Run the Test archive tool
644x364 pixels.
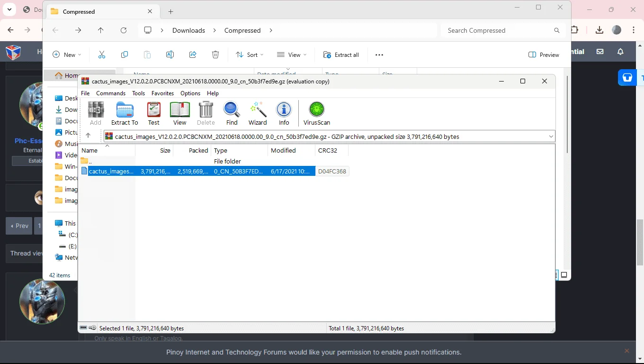(154, 114)
